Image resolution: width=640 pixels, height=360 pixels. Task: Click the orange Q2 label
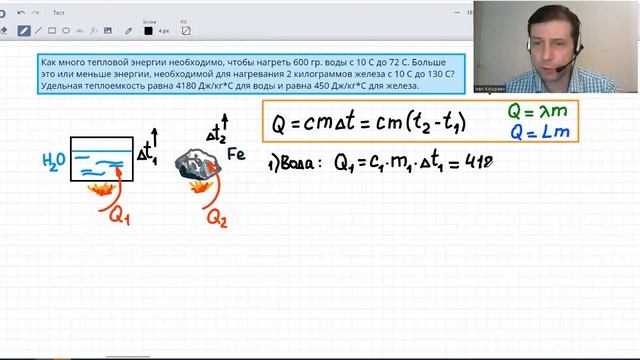pyautogui.click(x=217, y=218)
